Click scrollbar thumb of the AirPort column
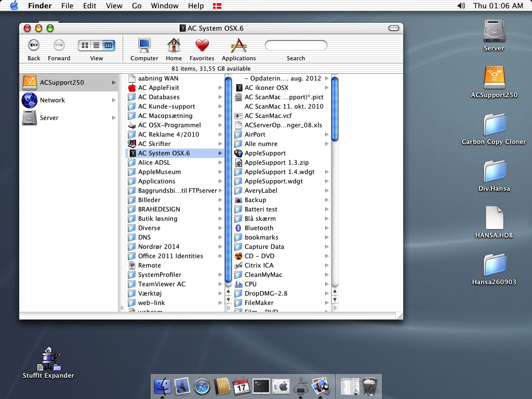Viewport: 532px width, 399px height. point(335,109)
